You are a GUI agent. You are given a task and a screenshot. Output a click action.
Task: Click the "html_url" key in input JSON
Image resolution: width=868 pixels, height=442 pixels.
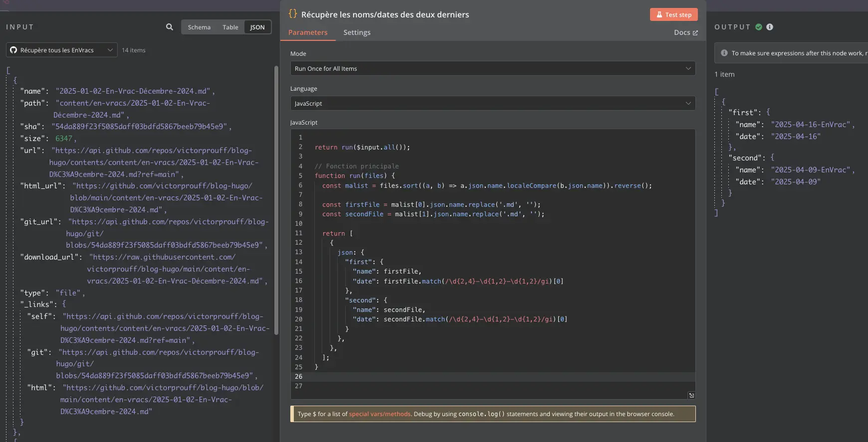pos(41,186)
